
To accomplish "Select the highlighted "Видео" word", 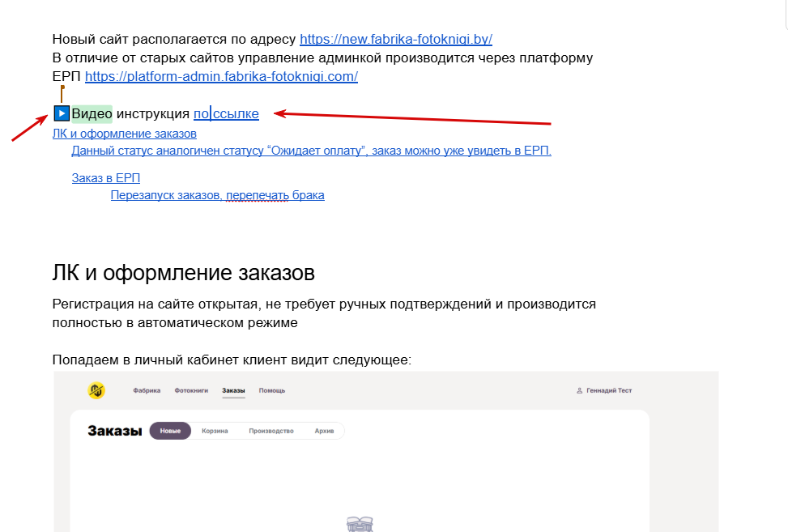I will pos(92,113).
